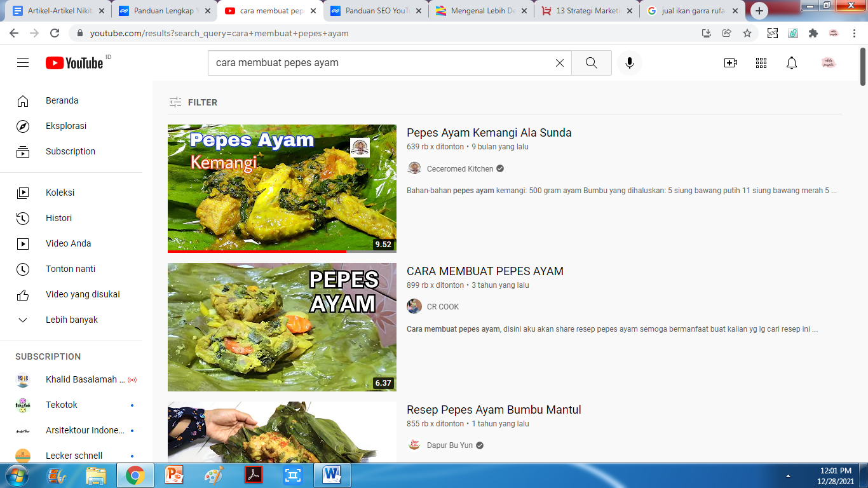Open title Resep Pepes Ayam Bumbu Mantul
This screenshot has width=868, height=488.
point(494,410)
